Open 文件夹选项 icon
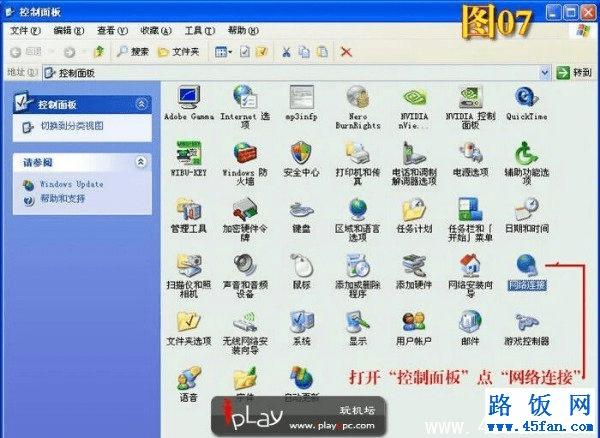The width and height of the screenshot is (600, 438). click(189, 322)
